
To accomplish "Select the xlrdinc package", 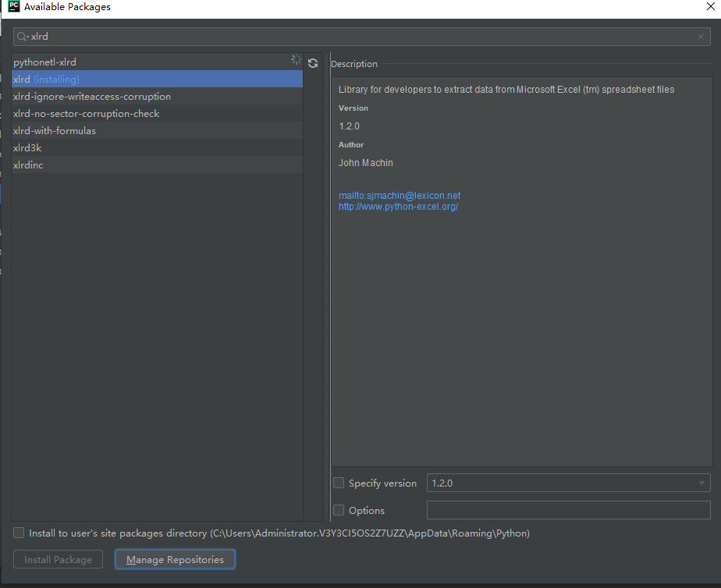I will (28, 165).
